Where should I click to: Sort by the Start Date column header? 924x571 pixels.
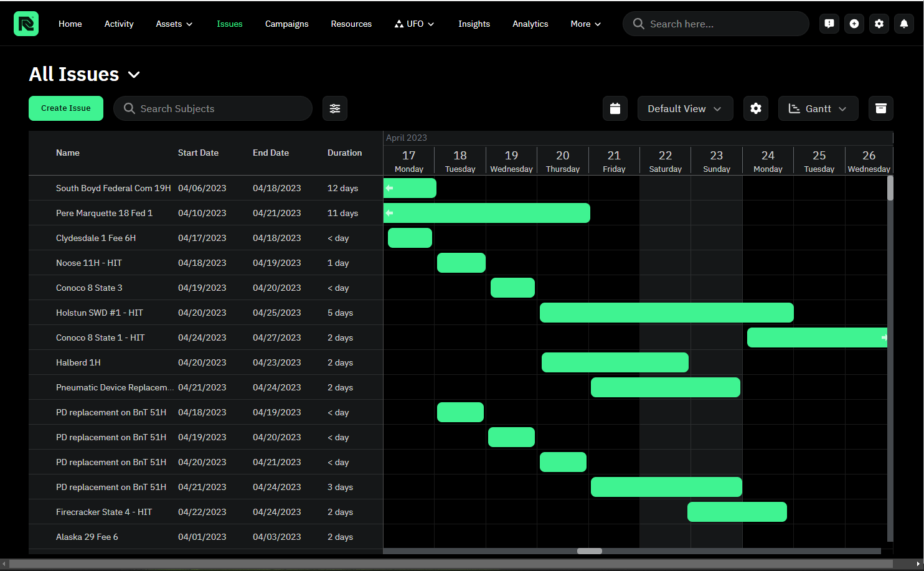198,153
